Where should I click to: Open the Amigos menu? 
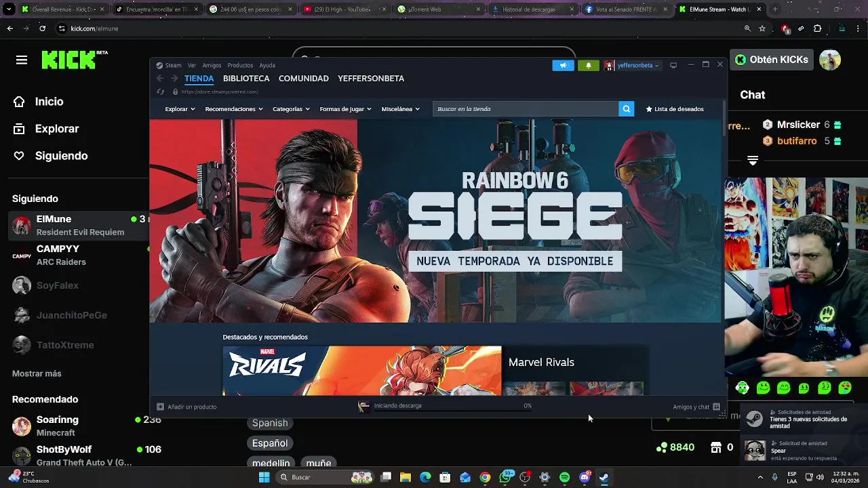pos(212,65)
